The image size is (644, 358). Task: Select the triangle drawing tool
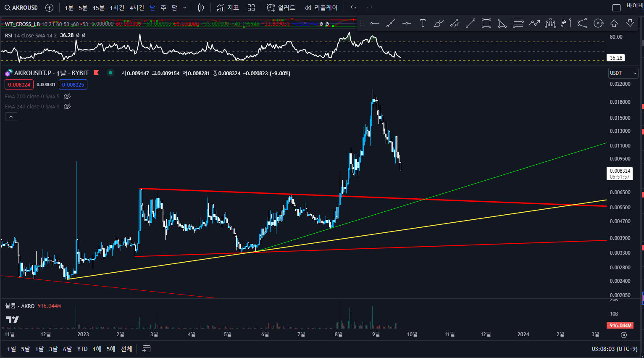[x=502, y=24]
